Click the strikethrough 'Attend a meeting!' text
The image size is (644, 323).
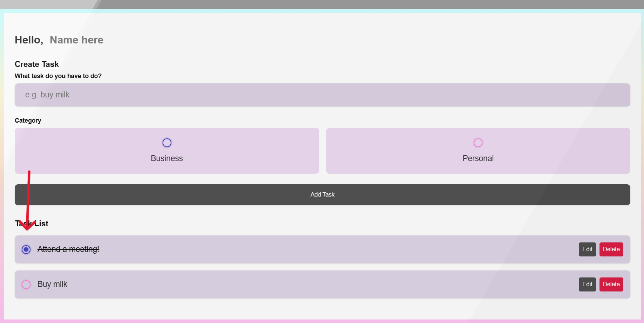[68, 249]
